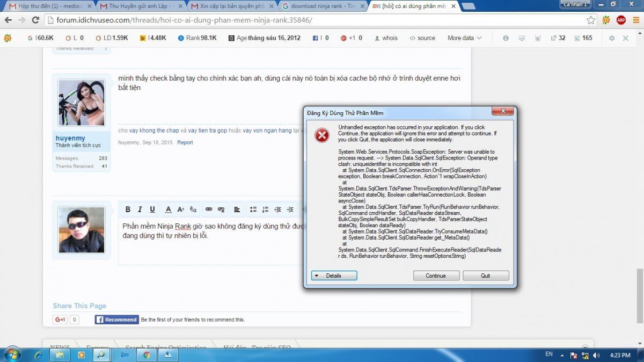644x362 pixels.
Task: Open Google Chrome from the Windows taskbar
Action: [x=146, y=355]
